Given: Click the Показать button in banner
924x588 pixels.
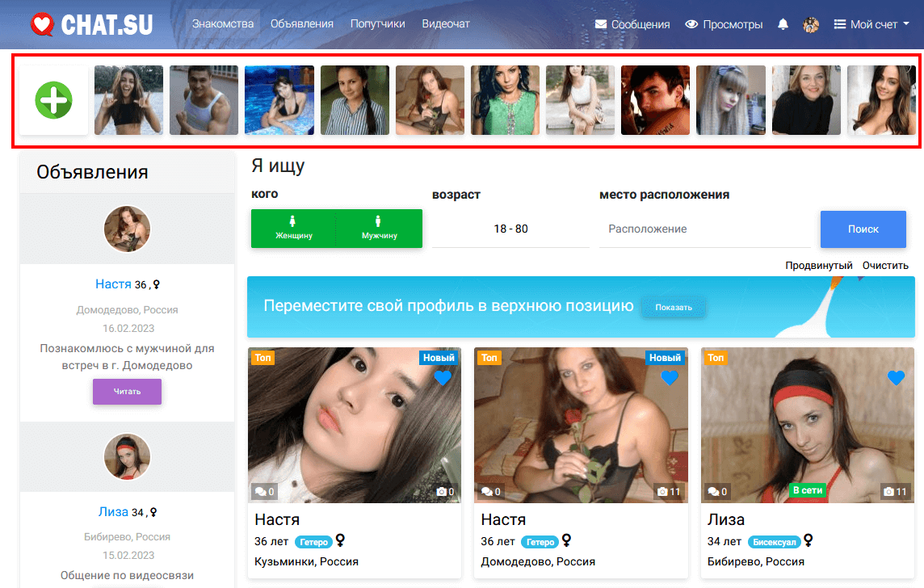Looking at the screenshot, I should 673,308.
